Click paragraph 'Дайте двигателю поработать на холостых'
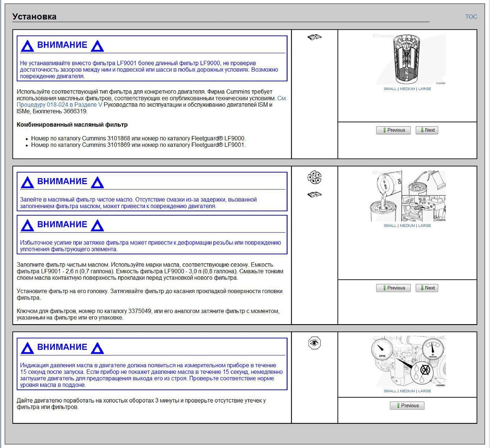490x448 pixels. coord(141,404)
